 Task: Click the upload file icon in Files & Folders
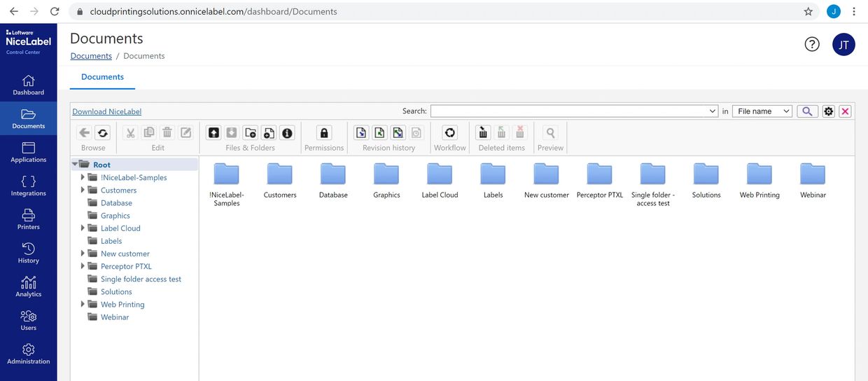pos(214,133)
